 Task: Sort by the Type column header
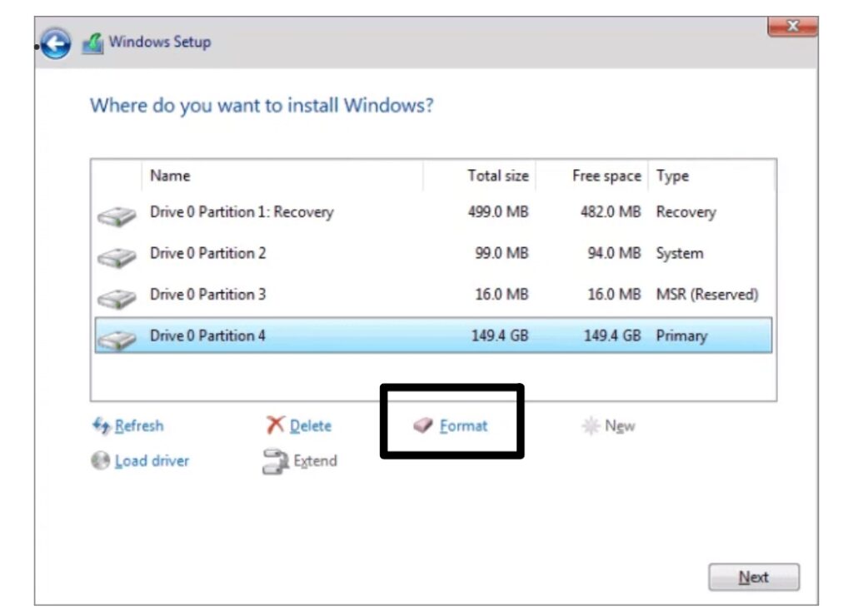[711, 176]
